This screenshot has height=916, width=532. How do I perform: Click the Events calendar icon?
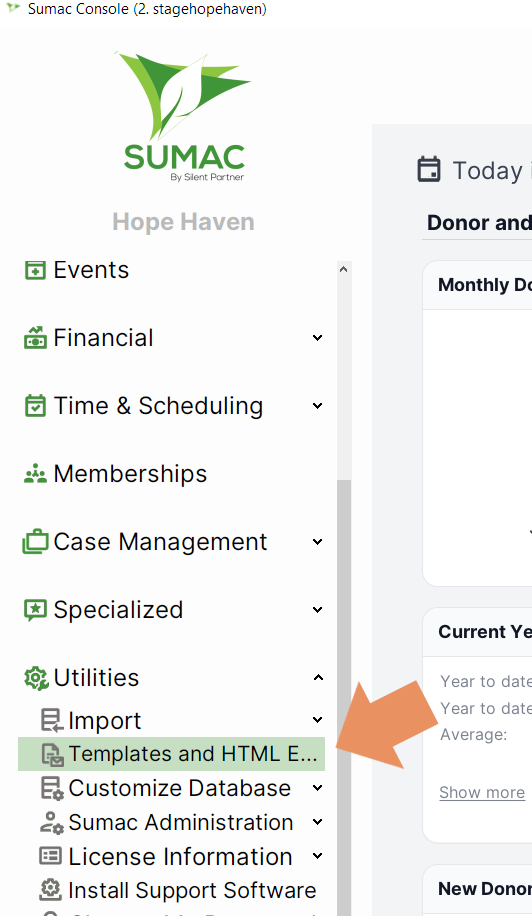click(x=35, y=270)
